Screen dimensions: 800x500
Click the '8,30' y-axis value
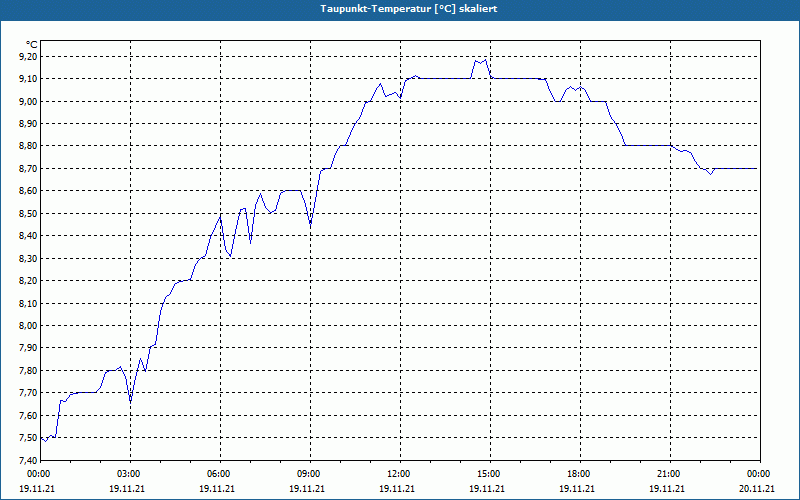(x=29, y=258)
